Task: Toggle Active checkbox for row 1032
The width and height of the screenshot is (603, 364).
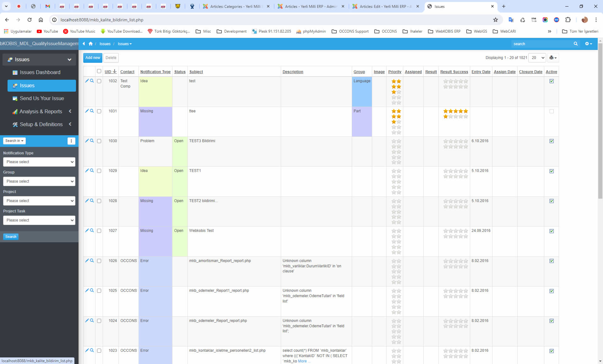Action: tap(551, 81)
